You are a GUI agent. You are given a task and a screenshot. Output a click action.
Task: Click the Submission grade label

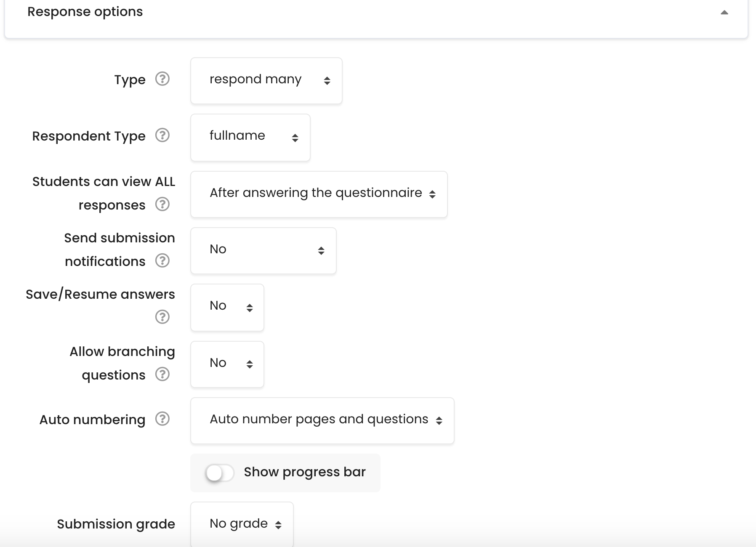point(116,524)
